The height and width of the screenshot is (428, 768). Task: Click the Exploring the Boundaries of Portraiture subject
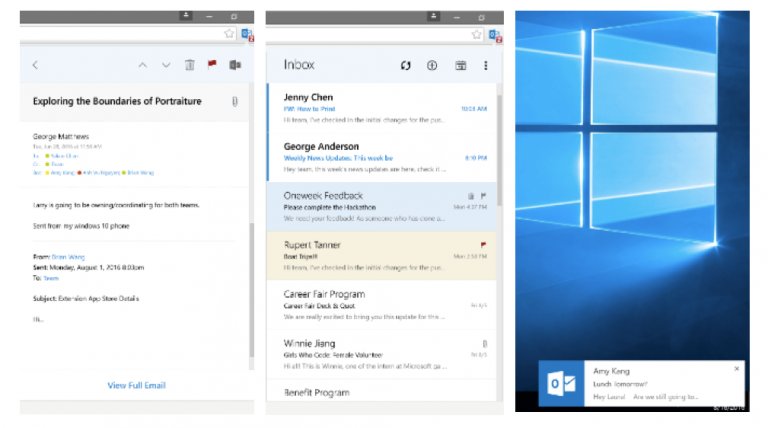click(x=117, y=101)
